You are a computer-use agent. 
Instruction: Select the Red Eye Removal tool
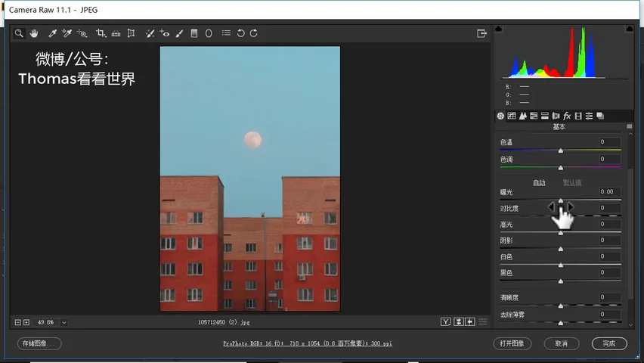click(165, 33)
